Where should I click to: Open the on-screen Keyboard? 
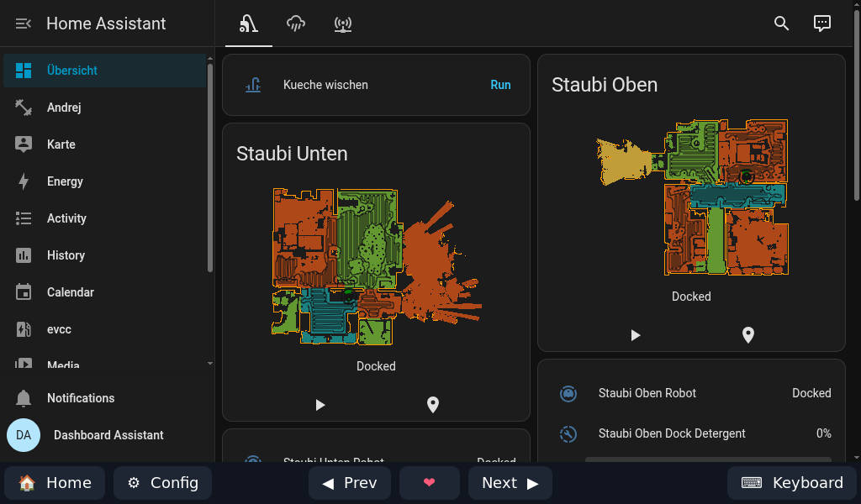click(792, 483)
